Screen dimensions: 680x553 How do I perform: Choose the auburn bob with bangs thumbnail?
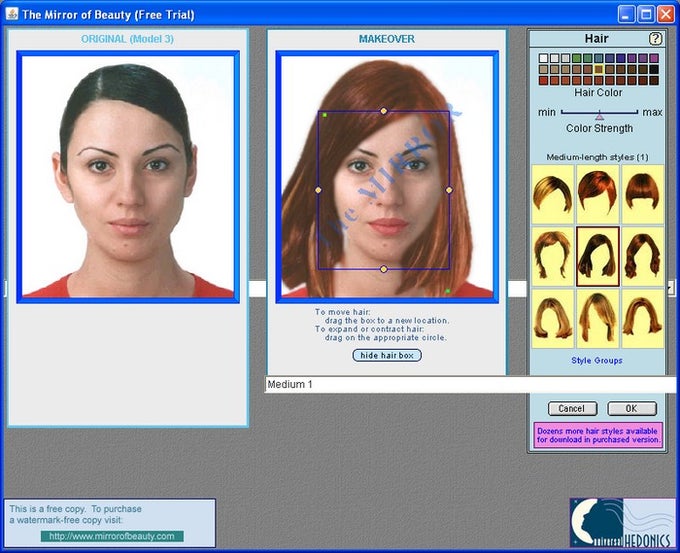(642, 194)
